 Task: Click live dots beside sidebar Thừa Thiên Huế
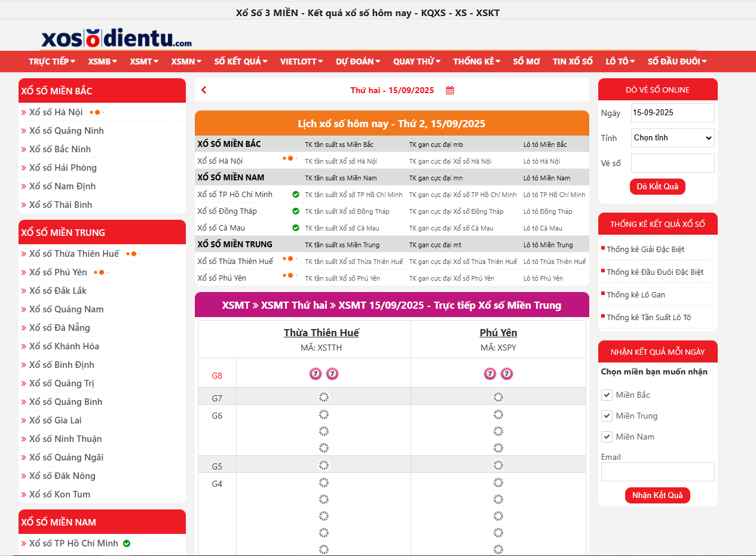(x=133, y=254)
